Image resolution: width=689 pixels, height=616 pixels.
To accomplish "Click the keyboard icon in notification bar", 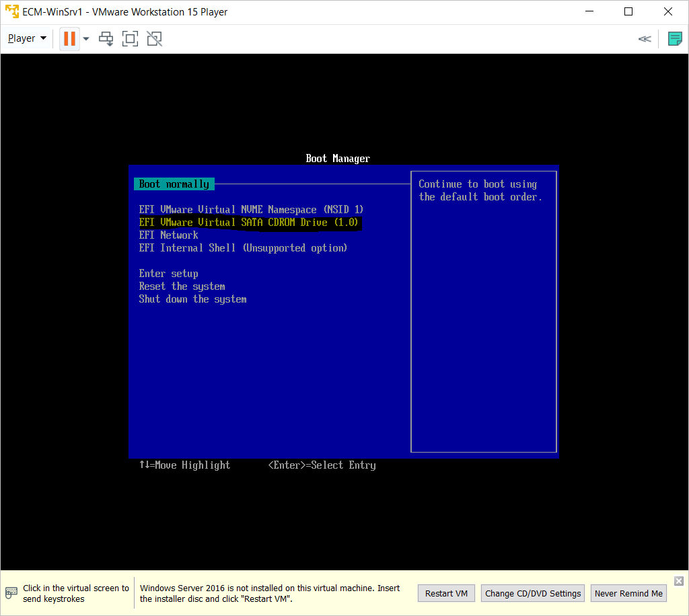I will pos(11,592).
